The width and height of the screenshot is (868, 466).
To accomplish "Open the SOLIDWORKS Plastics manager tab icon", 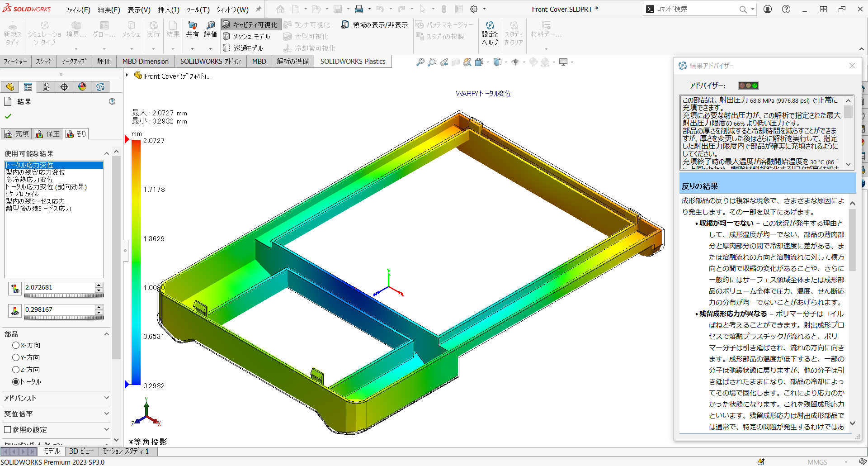I will coord(100,87).
